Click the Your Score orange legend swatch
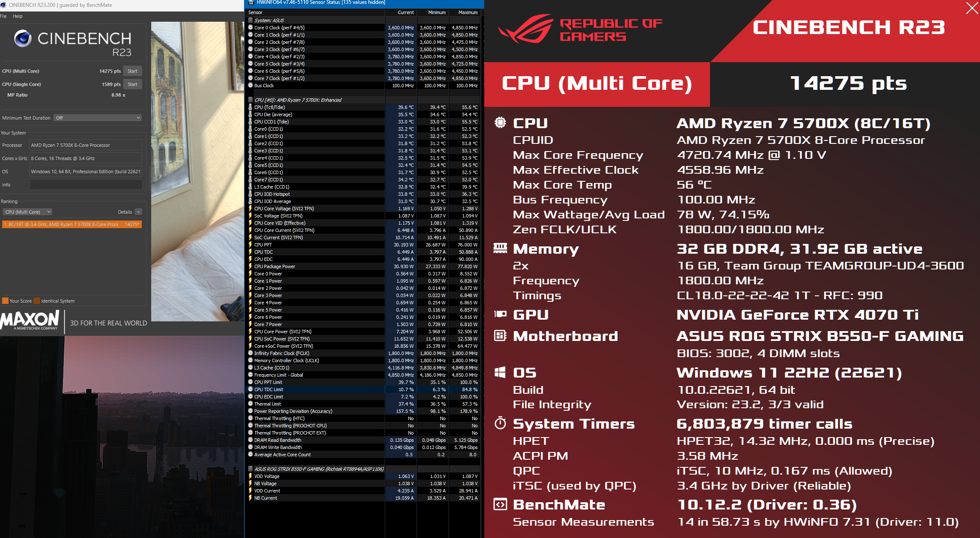Screen dimensions: 980x538 click(5, 301)
